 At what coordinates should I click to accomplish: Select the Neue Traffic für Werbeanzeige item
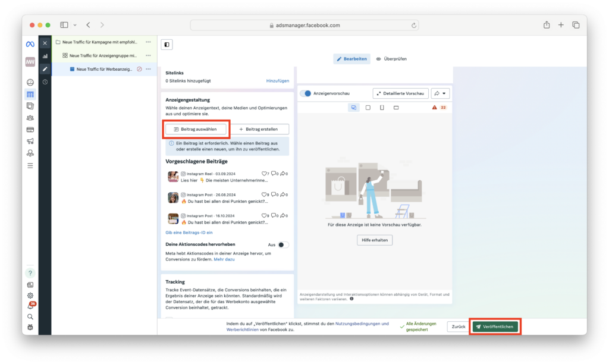pyautogui.click(x=104, y=69)
